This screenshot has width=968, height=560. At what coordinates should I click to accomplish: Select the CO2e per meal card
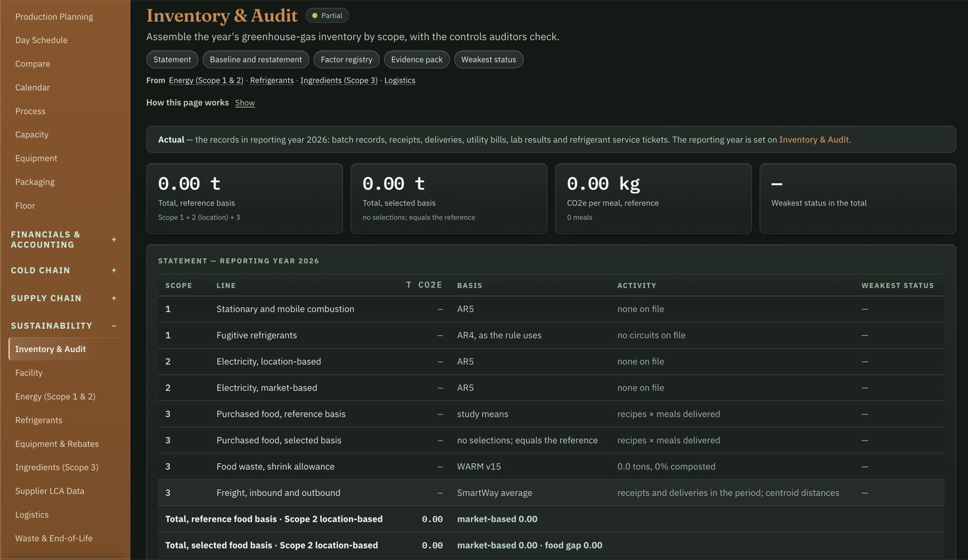653,198
